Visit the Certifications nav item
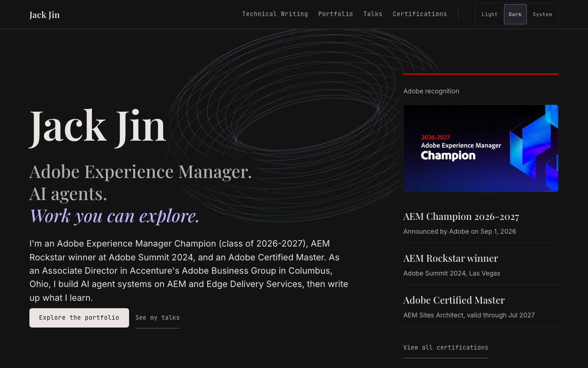Viewport: 588px width, 368px height. pos(420,14)
